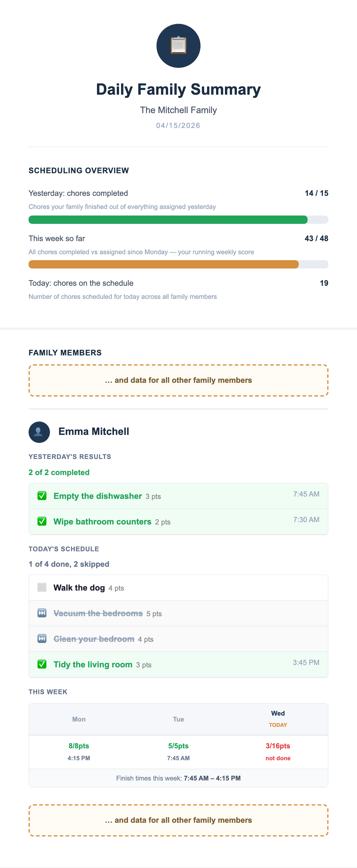Click the clipboard logo icon at top
357x868 pixels.
178,46
